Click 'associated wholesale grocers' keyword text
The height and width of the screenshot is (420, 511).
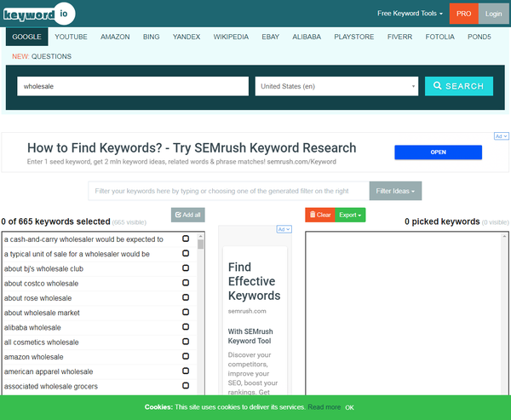(x=51, y=386)
